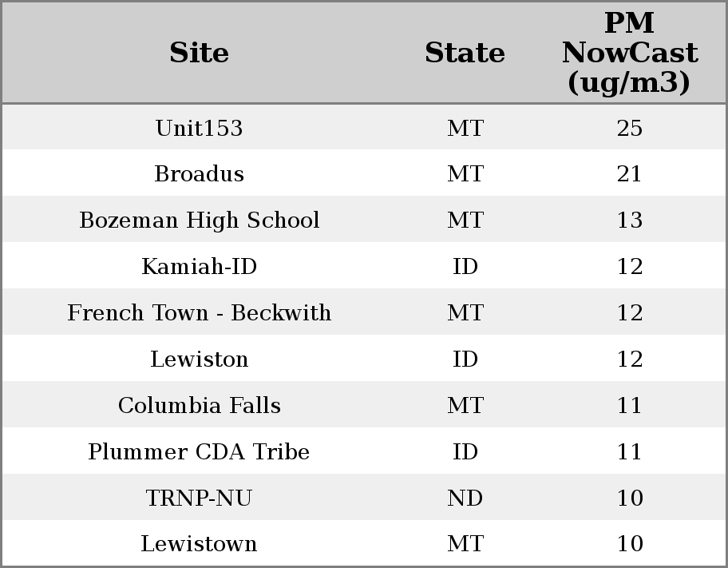The height and width of the screenshot is (568, 728).
Task: Select Plummer CDA Tribe site
Action: [199, 452]
